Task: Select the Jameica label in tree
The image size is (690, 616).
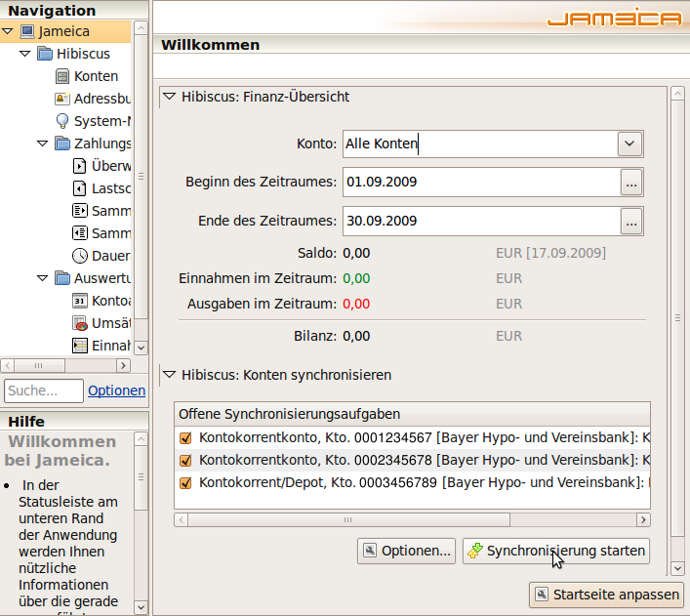Action: pyautogui.click(x=63, y=31)
